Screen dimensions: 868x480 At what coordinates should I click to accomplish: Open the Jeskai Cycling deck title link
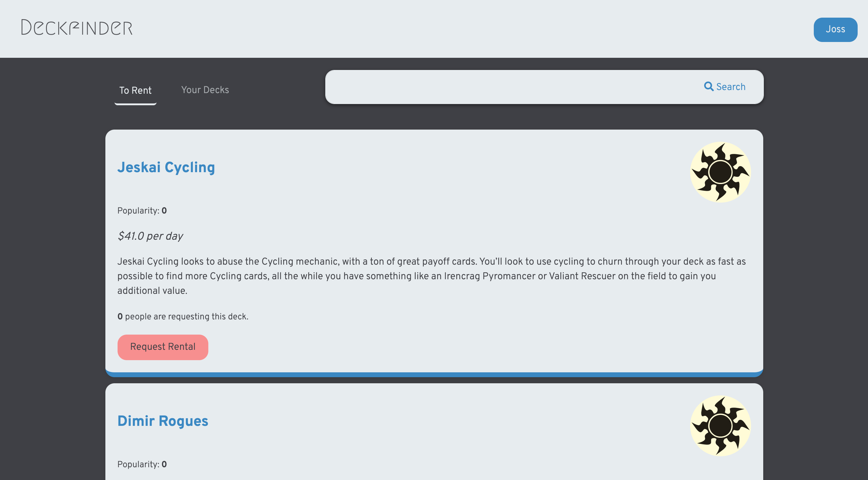coord(166,167)
